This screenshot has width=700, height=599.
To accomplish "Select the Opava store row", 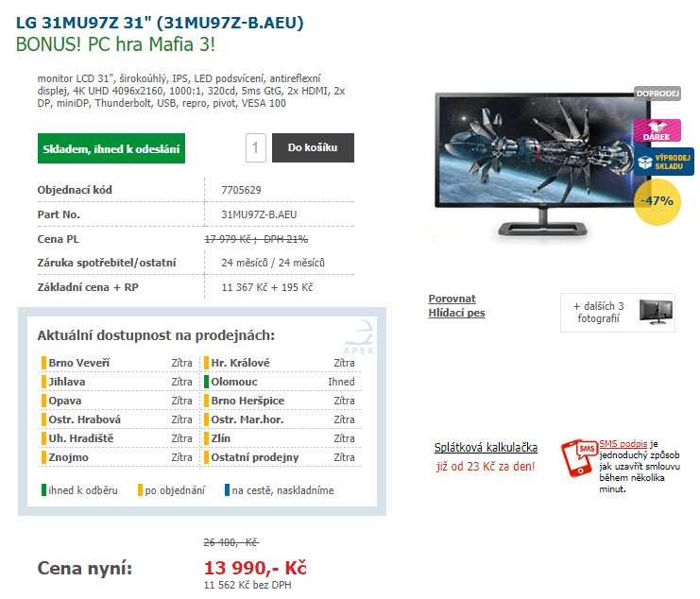I will (117, 401).
